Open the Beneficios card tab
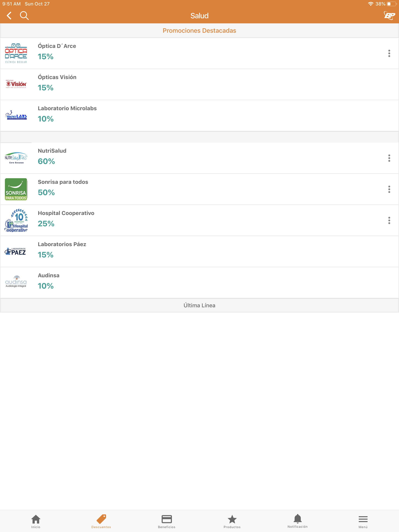399x532 pixels. tap(167, 521)
